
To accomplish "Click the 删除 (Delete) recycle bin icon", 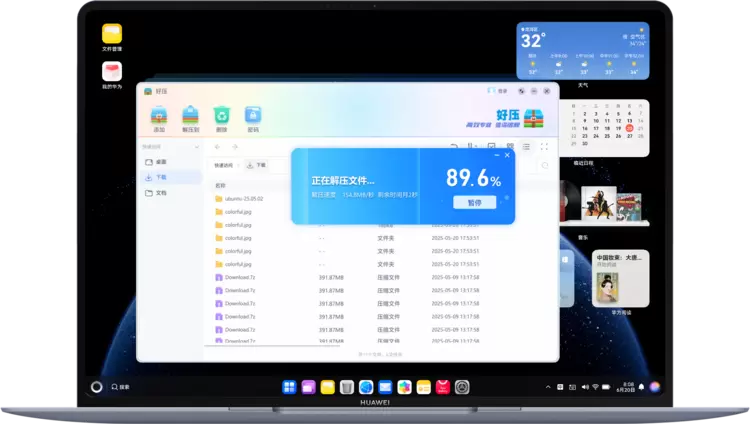I will pyautogui.click(x=222, y=116).
